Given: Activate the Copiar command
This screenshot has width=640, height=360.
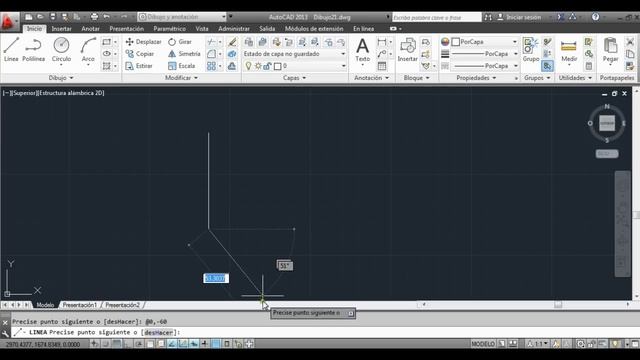Looking at the screenshot, I should [140, 54].
